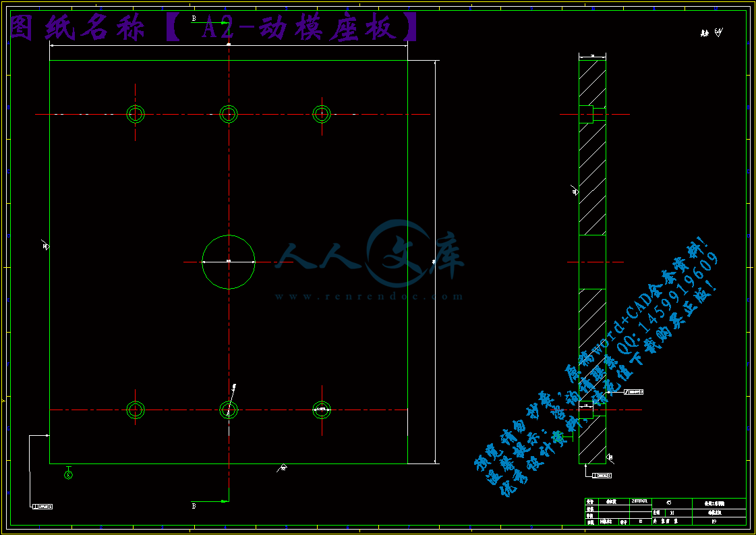Click the circled datum symbol below plate
The image size is (756, 535).
(x=68, y=475)
